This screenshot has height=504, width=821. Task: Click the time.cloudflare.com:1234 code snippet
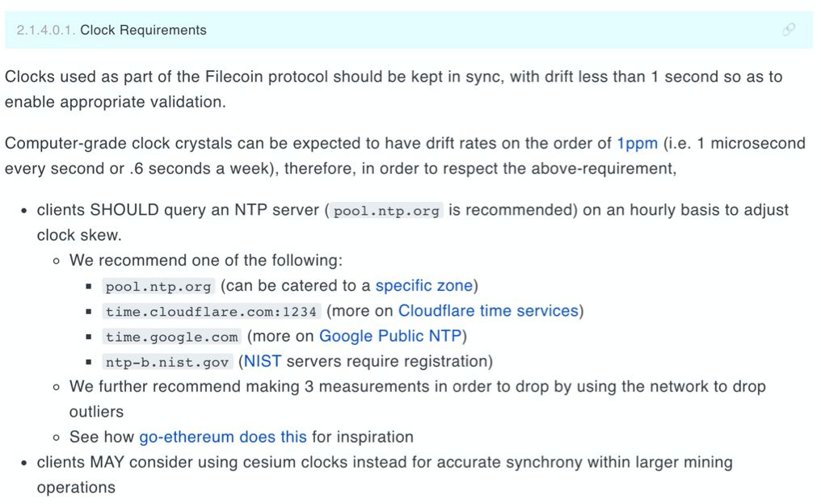point(211,312)
